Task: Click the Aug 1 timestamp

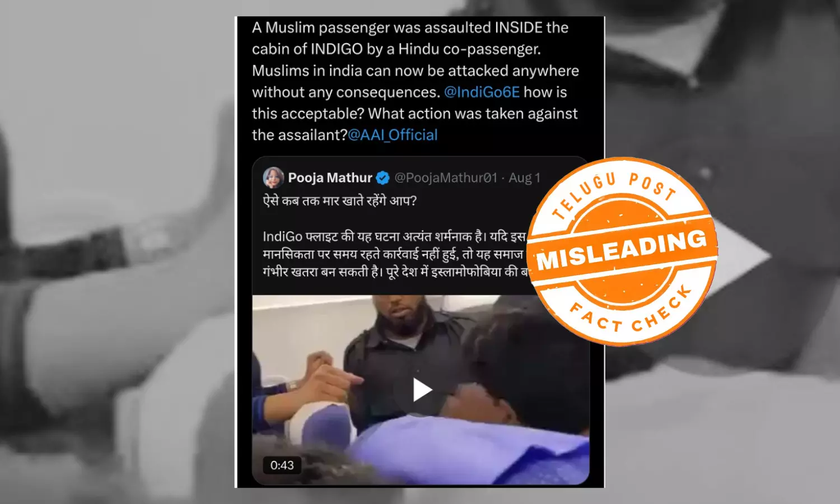Action: click(524, 178)
